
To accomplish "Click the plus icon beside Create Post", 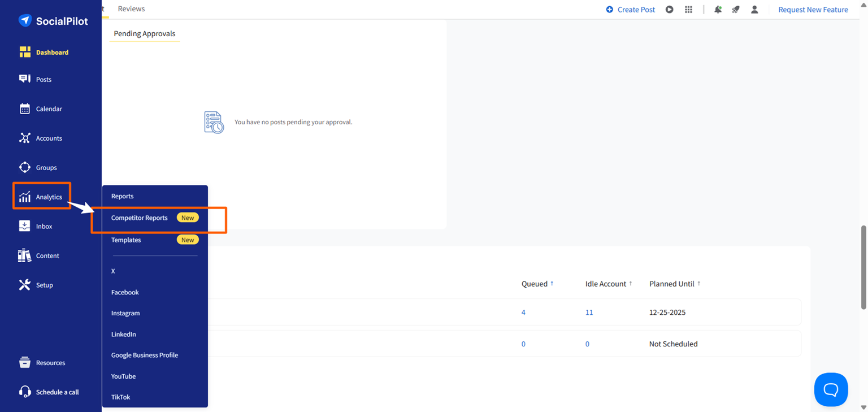I will coord(609,10).
